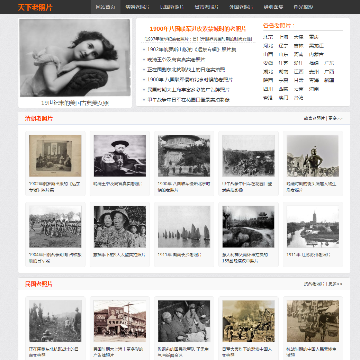Open the thumbnail of two women in hats
The image size is (360, 360).
click(x=120, y=227)
